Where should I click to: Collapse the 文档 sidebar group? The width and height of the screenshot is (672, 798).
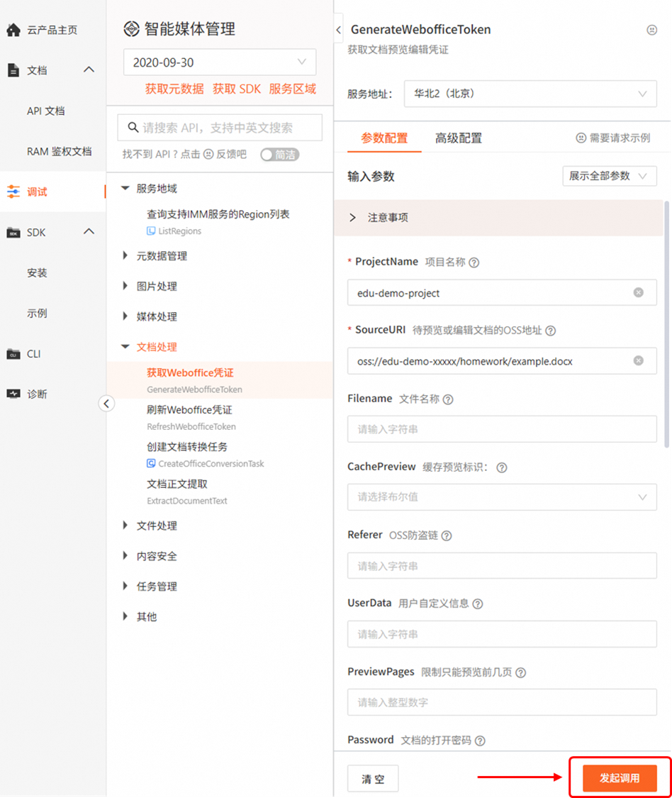(x=89, y=70)
